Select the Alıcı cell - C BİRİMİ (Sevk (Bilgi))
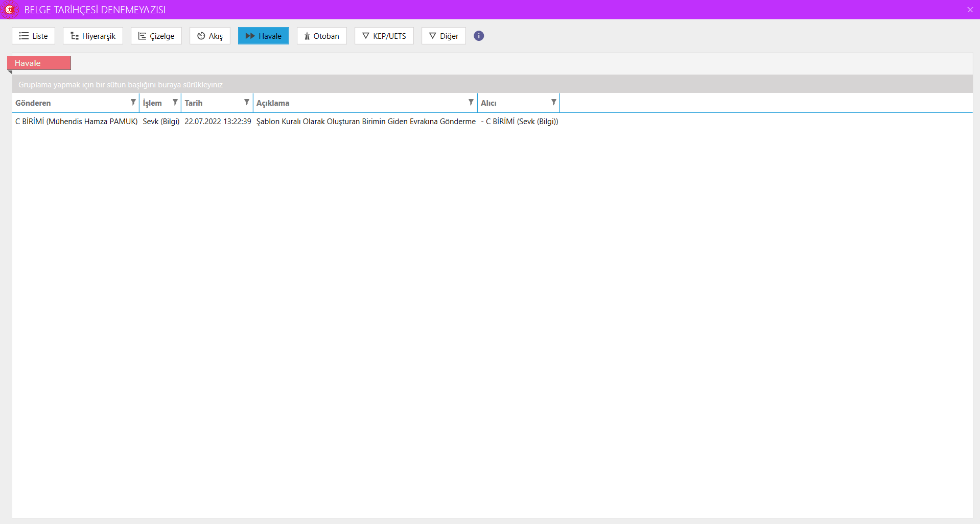The height and width of the screenshot is (524, 980). tap(519, 122)
